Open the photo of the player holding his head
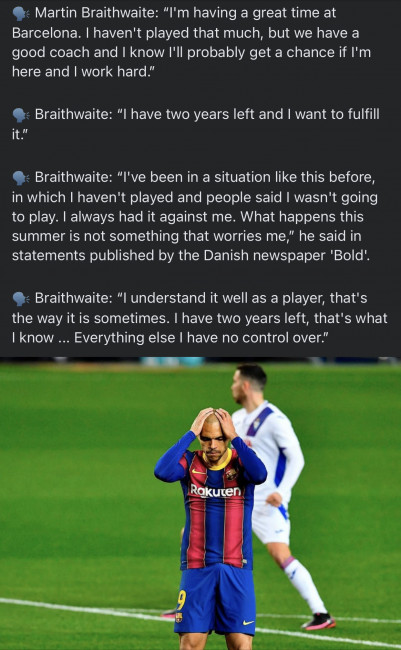Image resolution: width=401 pixels, height=650 pixels. (200, 503)
